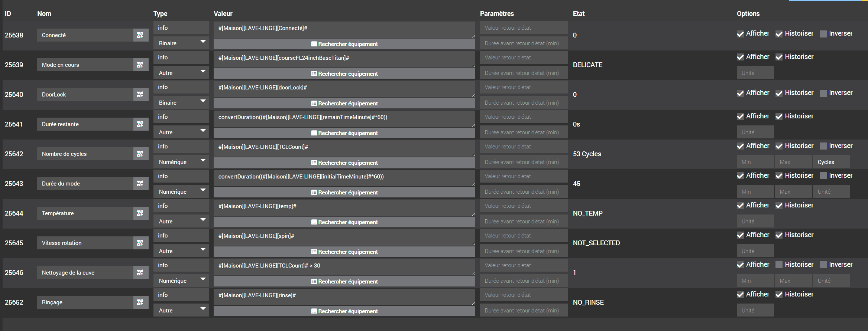
Task: Click the icon button next to Connecté name
Action: pyautogui.click(x=140, y=35)
